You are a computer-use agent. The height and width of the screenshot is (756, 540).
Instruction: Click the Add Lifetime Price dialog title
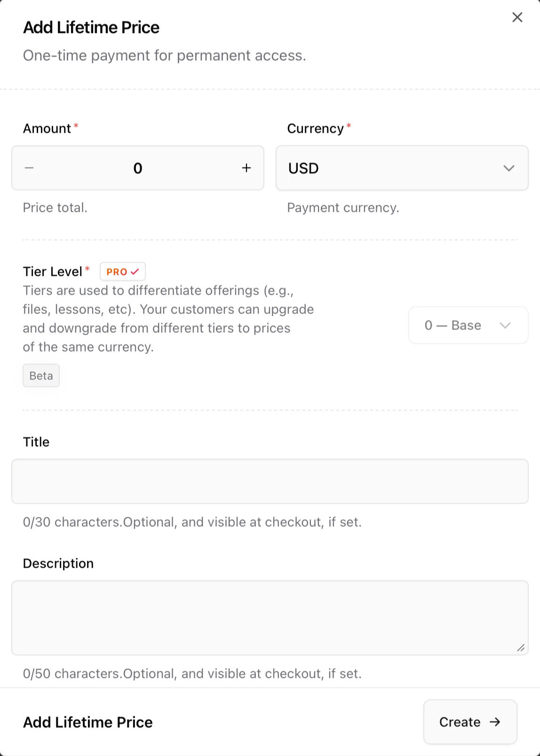[91, 27]
